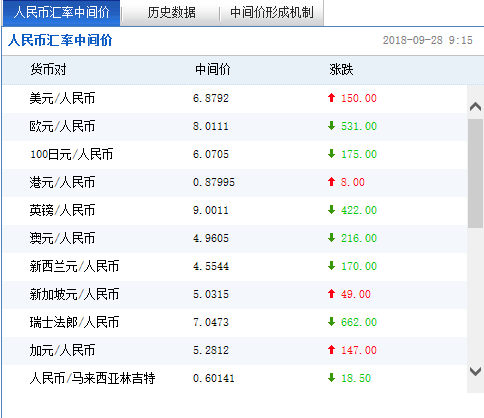This screenshot has width=484, height=418.
Task: Click the 人民币汇率中间价 section title
Action: tap(60, 40)
